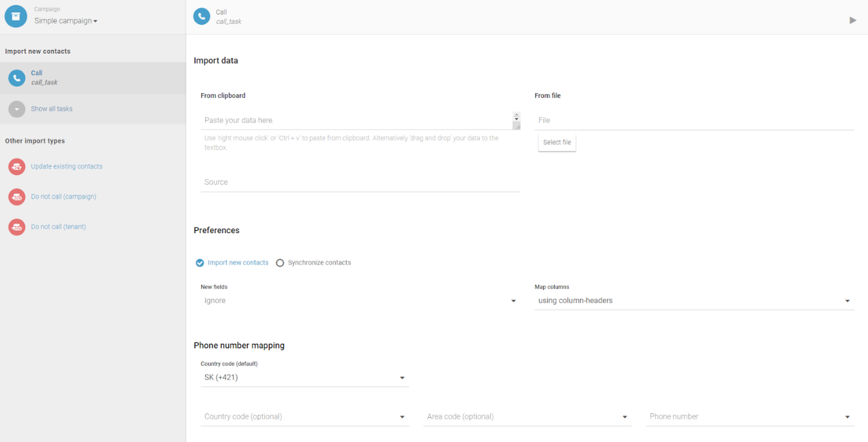Screen dimensions: 868x442
Task: Click the gray Show all tasks arrow icon
Action: (x=17, y=109)
